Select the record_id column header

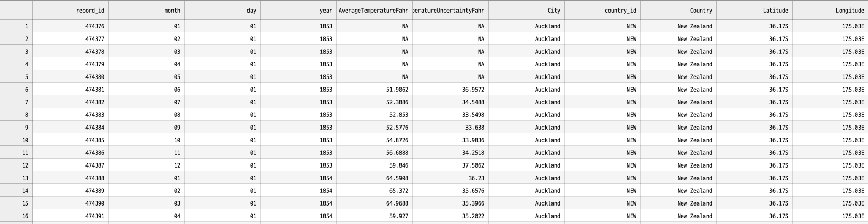70,10
